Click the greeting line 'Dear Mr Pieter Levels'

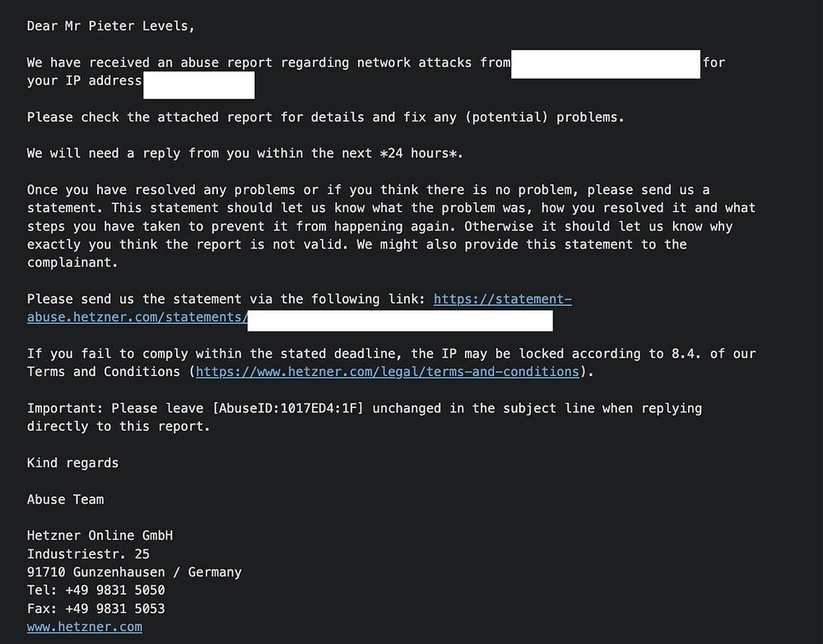point(111,26)
